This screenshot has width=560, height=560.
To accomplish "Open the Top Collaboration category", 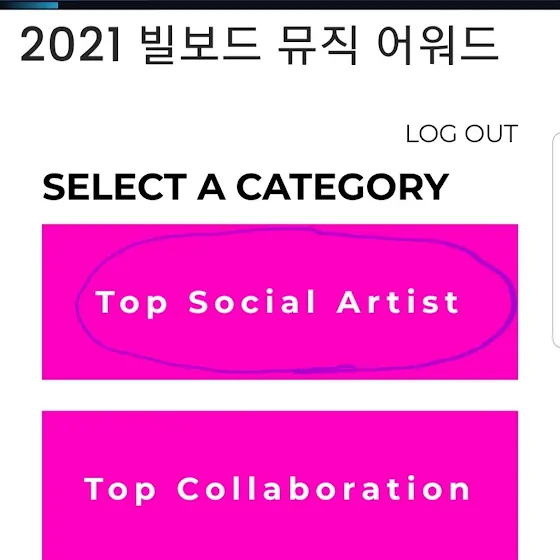I will click(280, 486).
